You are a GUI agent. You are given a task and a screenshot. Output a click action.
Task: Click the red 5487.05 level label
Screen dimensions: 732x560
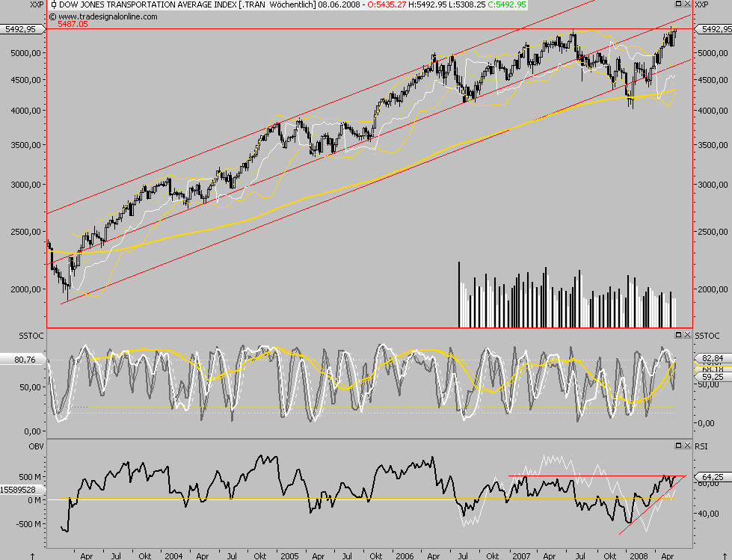tap(73, 24)
